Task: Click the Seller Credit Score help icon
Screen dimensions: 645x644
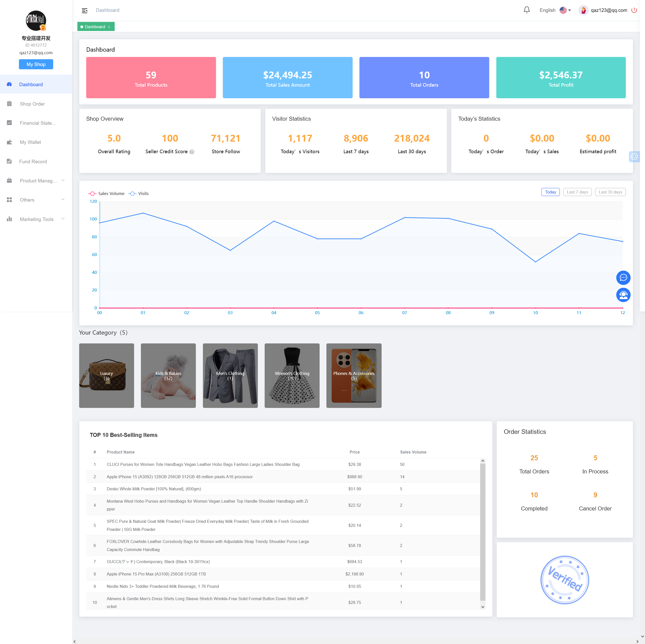Action: click(192, 152)
